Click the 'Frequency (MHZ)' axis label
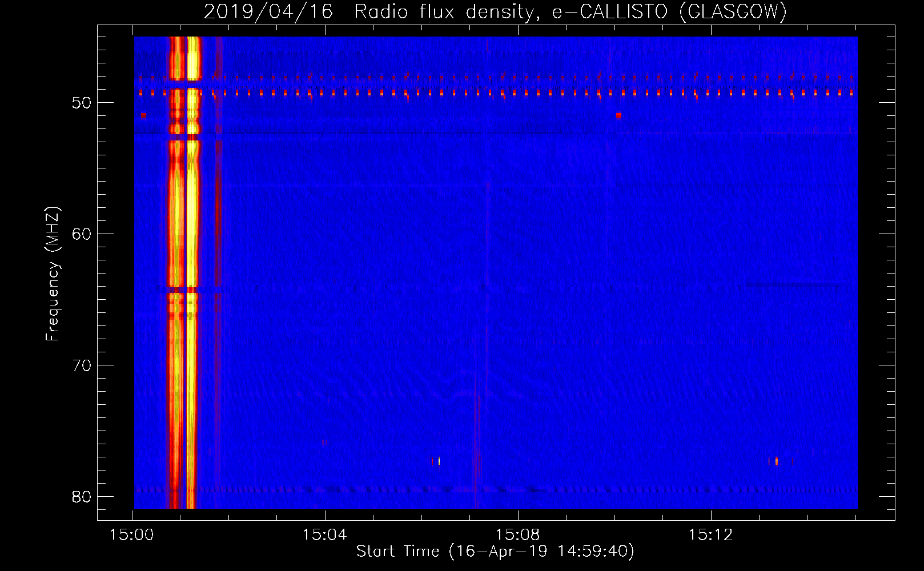 tap(52, 274)
